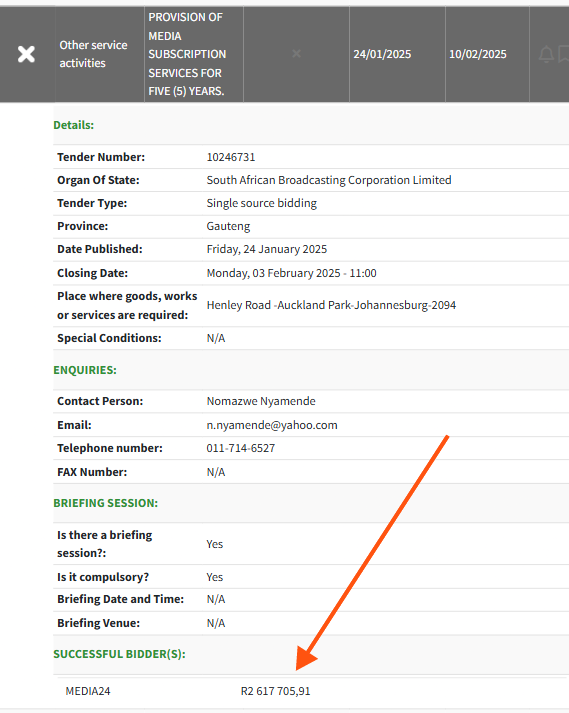
Task: Click the 'Single source bidding' tender type value
Action: tap(262, 203)
